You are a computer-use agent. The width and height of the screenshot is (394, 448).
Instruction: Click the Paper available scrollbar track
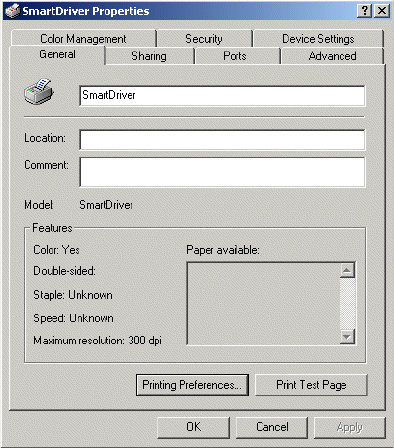[x=347, y=303]
